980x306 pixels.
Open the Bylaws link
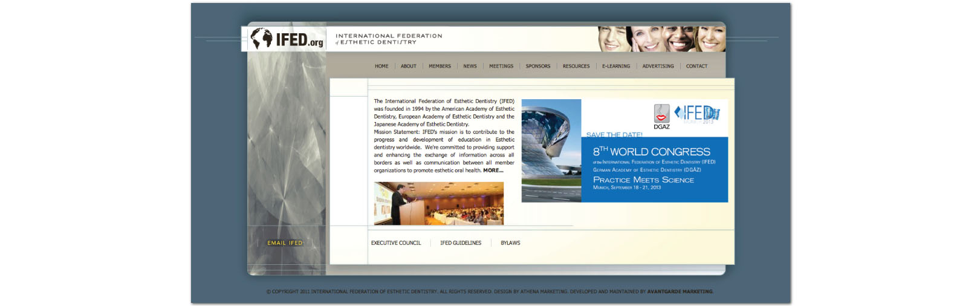pos(510,243)
